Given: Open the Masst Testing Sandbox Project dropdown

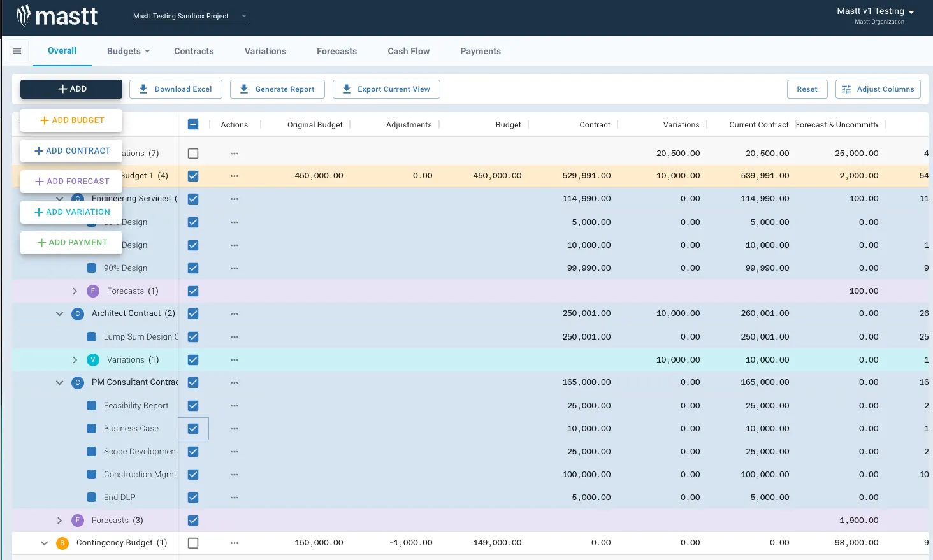Looking at the screenshot, I should [190, 17].
